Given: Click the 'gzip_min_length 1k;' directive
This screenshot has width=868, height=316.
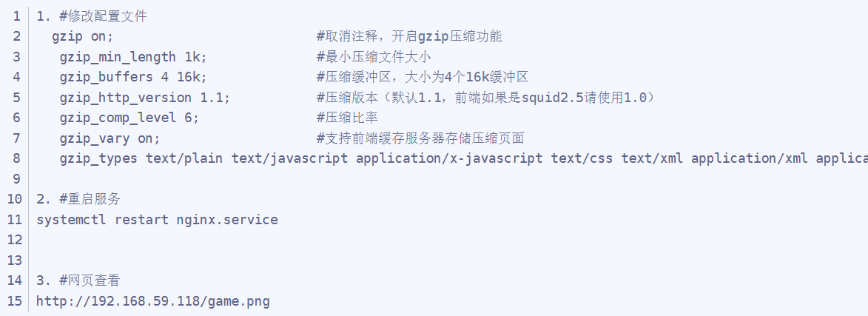Looking at the screenshot, I should point(134,57).
